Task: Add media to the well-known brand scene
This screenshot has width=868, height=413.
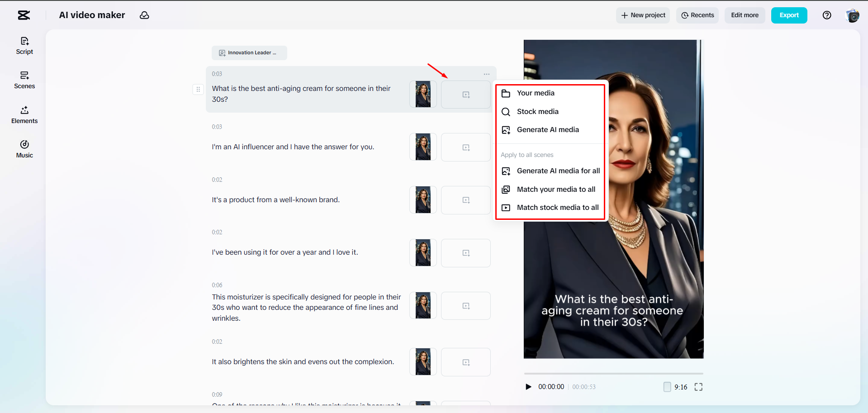Action: pos(466,200)
